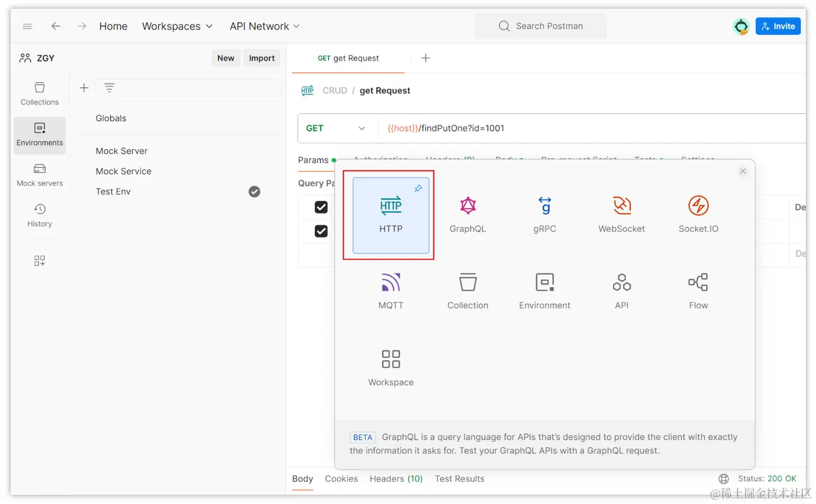Select the Socket.IO request tile

[699, 215]
